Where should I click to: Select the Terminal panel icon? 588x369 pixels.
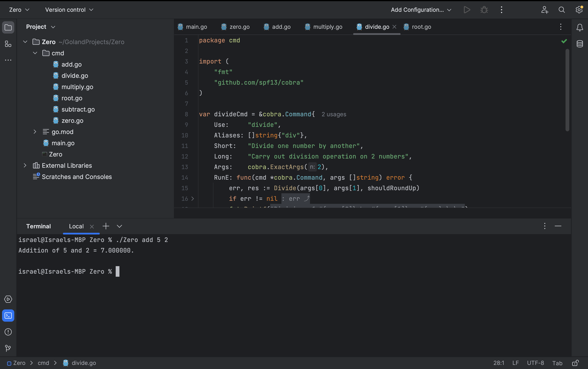9,315
